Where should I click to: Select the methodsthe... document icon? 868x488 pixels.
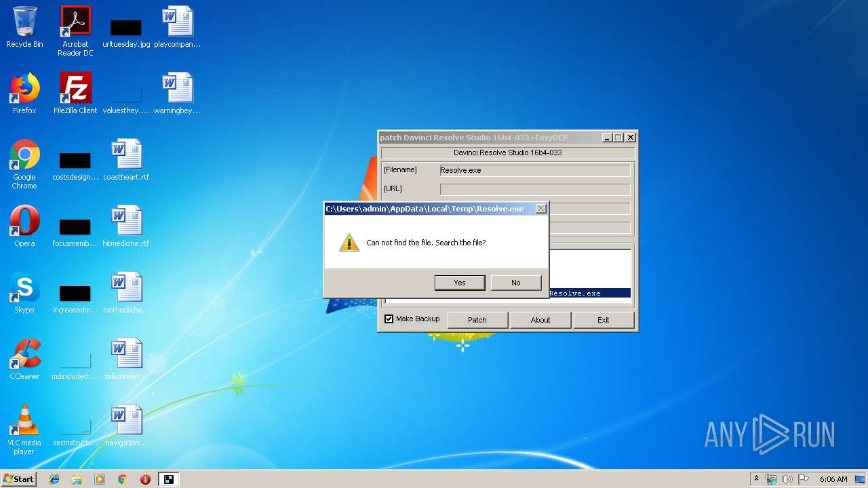(x=126, y=293)
